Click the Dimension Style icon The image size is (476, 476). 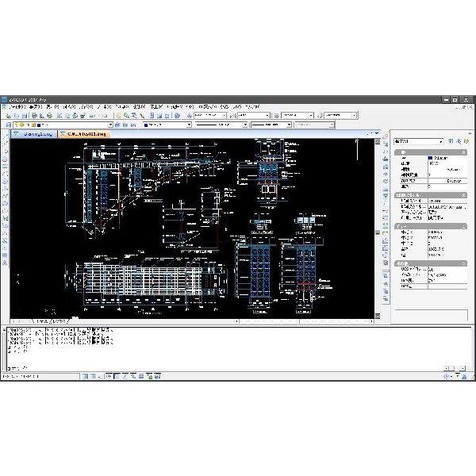232,116
